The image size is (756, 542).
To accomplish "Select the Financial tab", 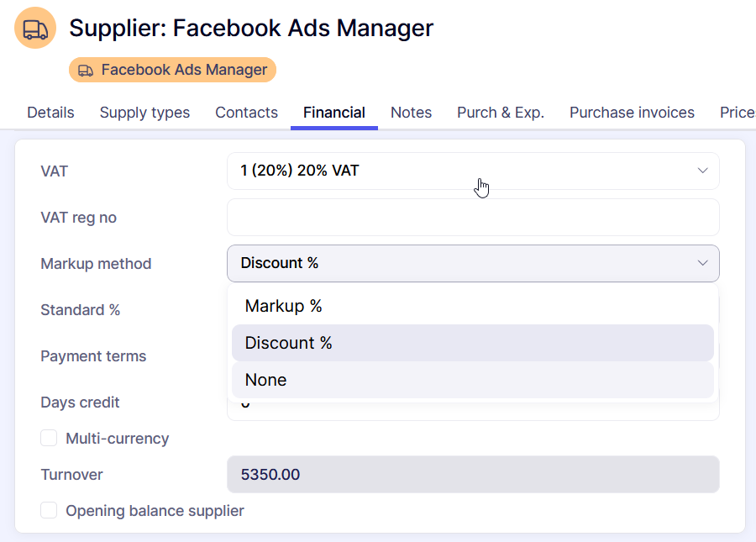I will [333, 113].
